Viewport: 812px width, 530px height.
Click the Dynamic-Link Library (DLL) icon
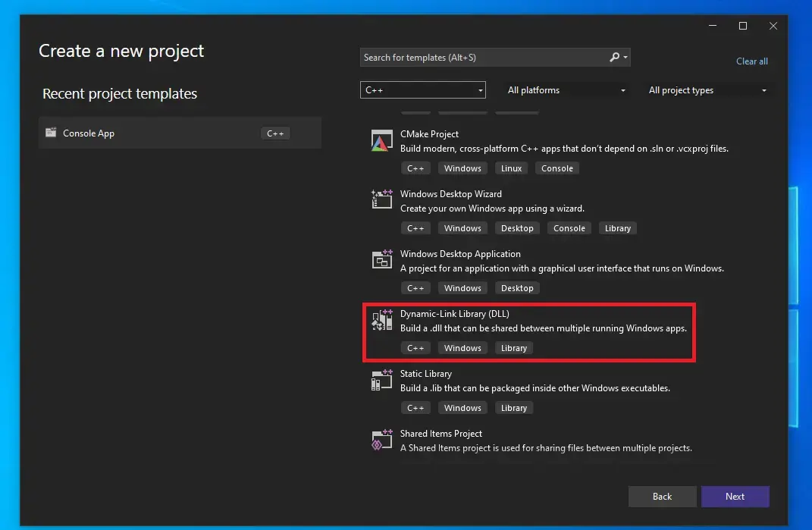tap(381, 321)
